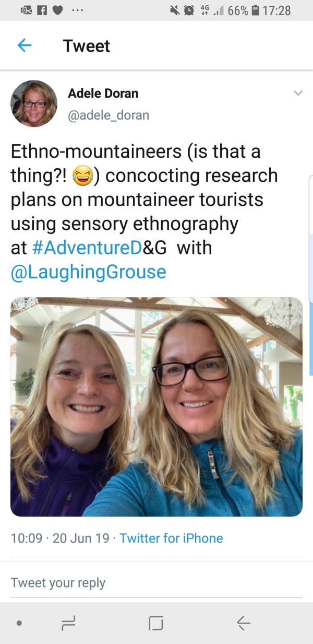Open the #AdventureD hashtag
313x644 pixels.
point(87,248)
